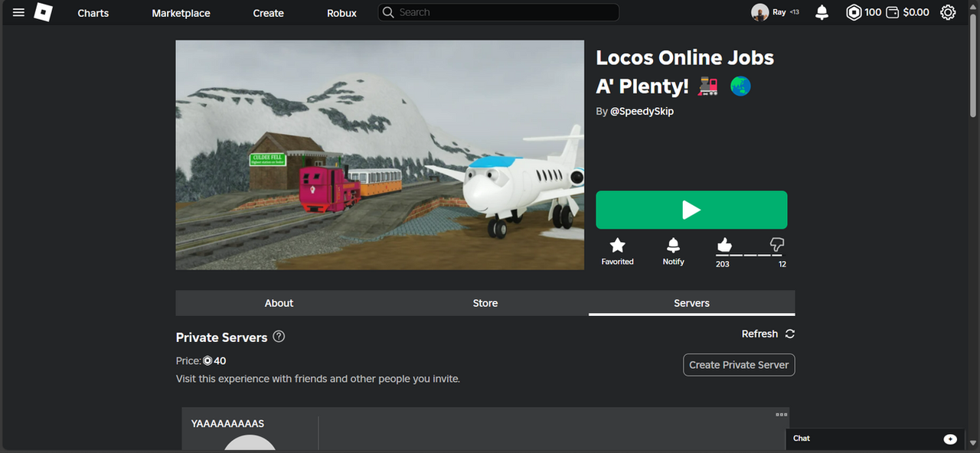Image resolution: width=980 pixels, height=453 pixels.
Task: Open wallet balance $0.00
Action: [907, 12]
